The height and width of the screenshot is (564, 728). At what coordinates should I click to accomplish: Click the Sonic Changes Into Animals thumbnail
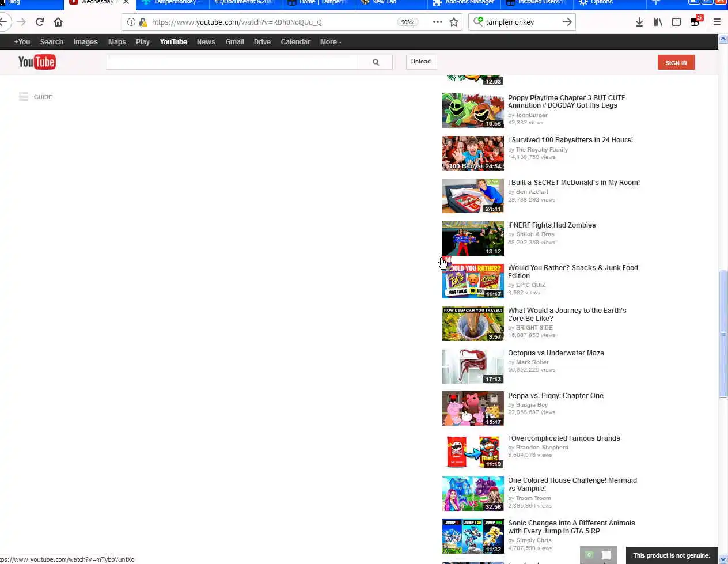[x=473, y=536]
